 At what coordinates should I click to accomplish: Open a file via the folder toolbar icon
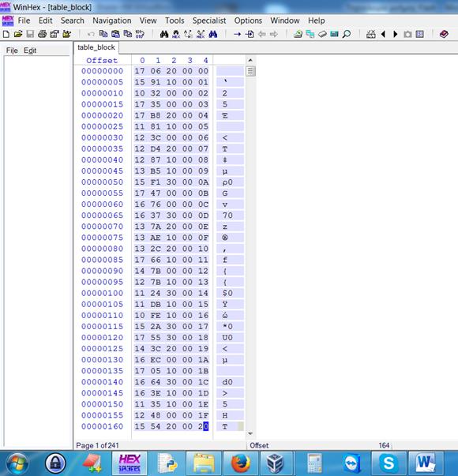click(18, 34)
